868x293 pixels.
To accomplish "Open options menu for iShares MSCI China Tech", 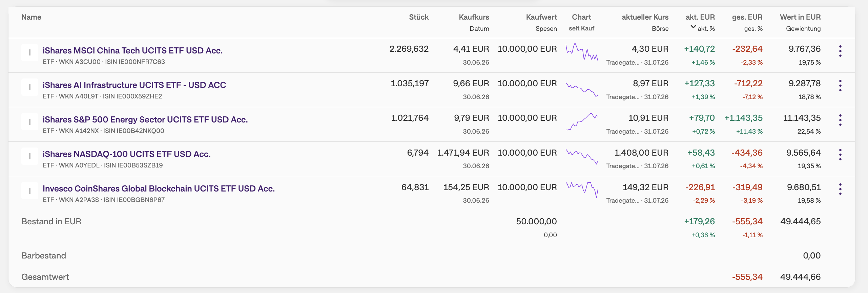I will click(840, 51).
